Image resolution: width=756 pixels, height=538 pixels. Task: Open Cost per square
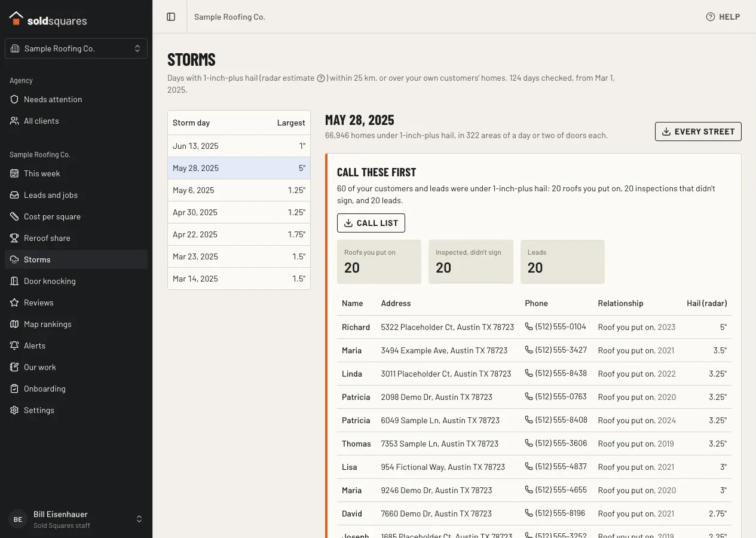click(76, 216)
